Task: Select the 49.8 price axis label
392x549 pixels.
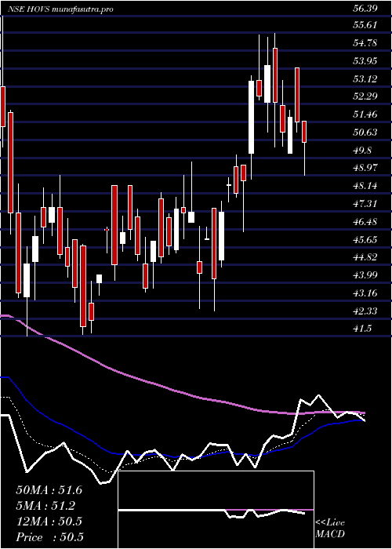Action: click(363, 151)
